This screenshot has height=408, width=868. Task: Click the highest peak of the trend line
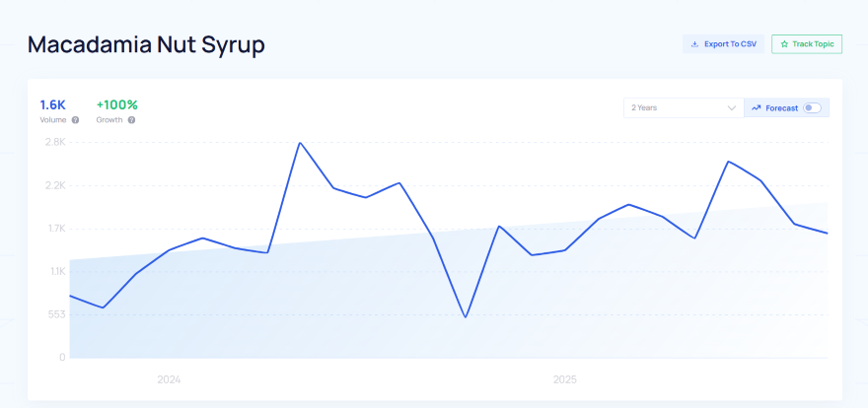click(x=299, y=143)
